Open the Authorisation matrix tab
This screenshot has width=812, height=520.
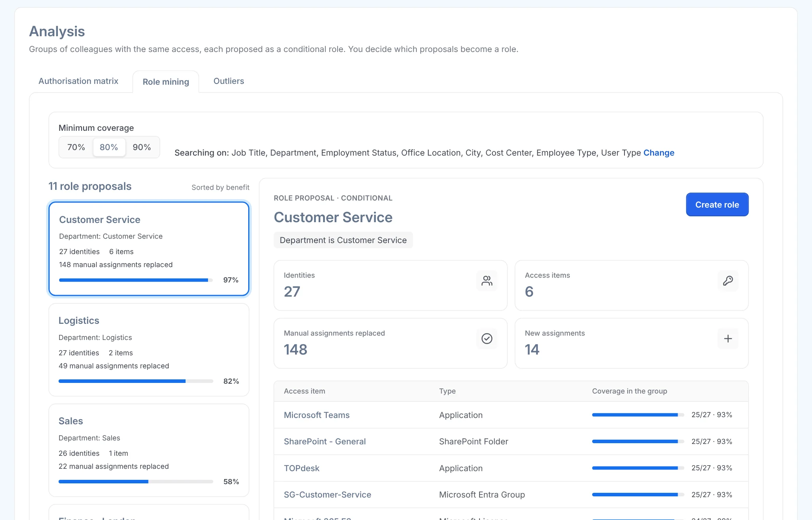[78, 81]
